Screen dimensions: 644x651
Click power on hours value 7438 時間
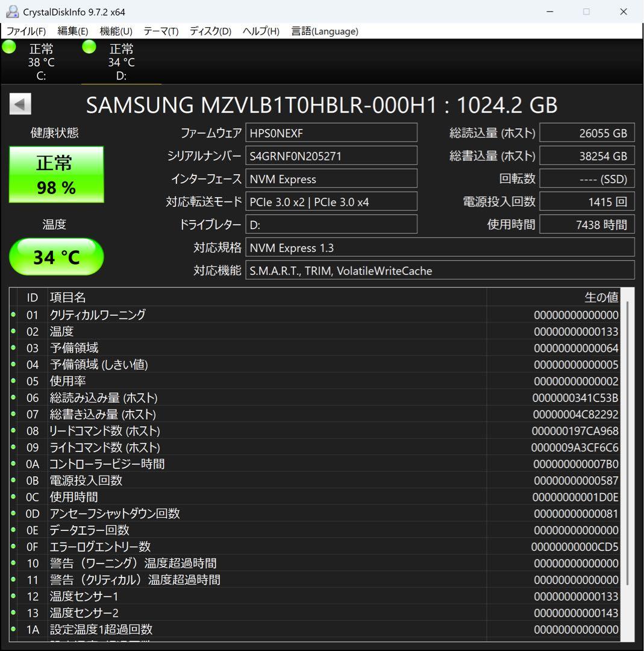587,225
